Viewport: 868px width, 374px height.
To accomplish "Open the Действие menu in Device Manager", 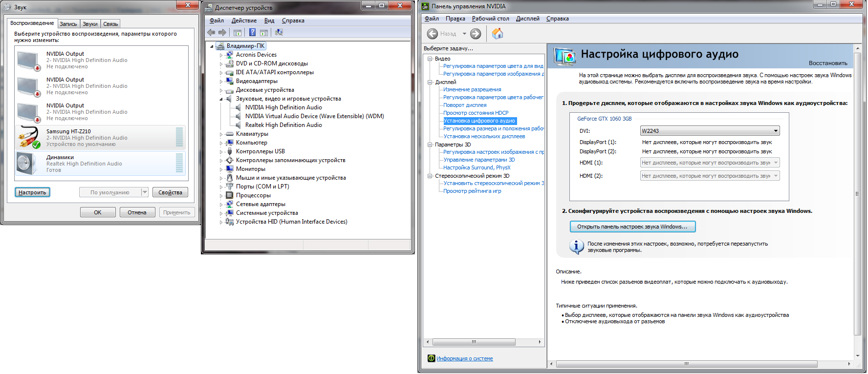I will [x=244, y=21].
